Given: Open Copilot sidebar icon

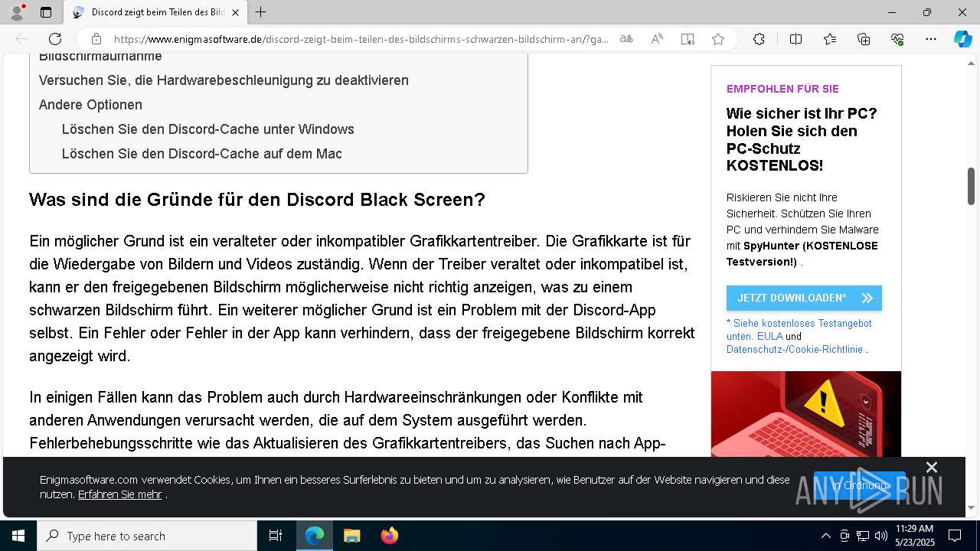Looking at the screenshot, I should point(963,39).
